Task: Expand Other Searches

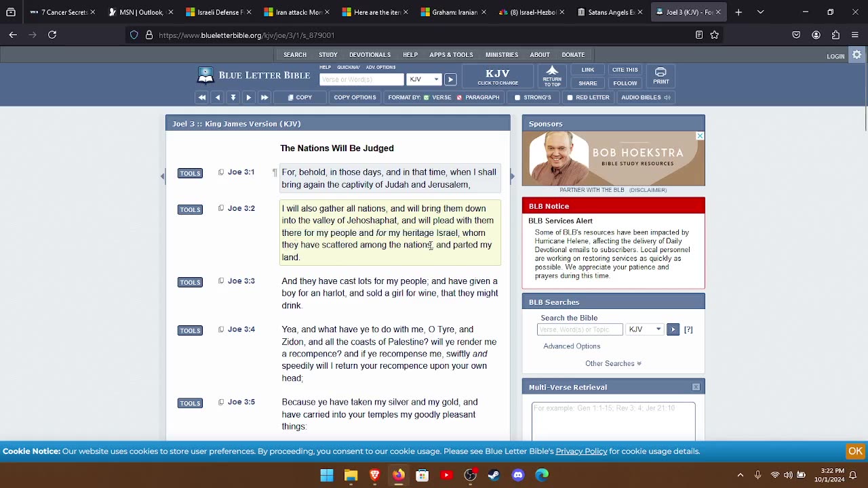Action: click(613, 363)
